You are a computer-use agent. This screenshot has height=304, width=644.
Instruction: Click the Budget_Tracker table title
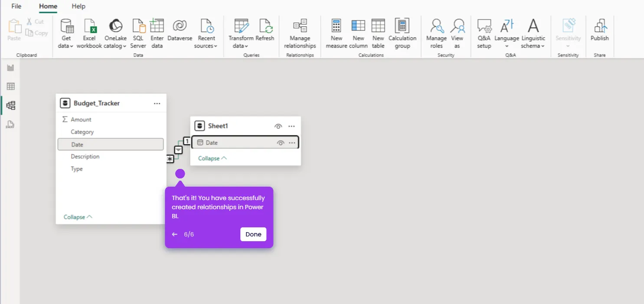coord(97,103)
